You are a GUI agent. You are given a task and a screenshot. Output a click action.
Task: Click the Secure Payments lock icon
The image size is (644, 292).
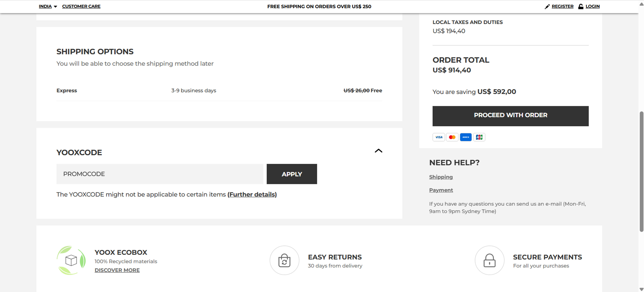[490, 260]
